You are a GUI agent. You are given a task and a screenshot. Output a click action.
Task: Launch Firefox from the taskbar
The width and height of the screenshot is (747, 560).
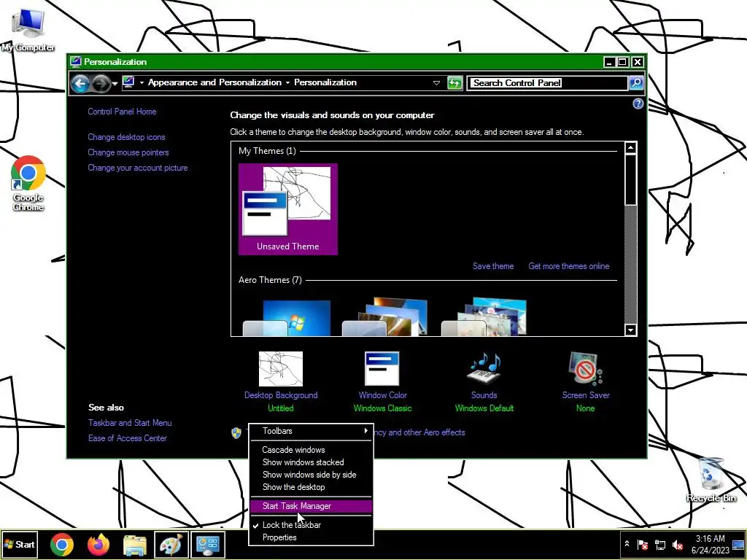98,545
